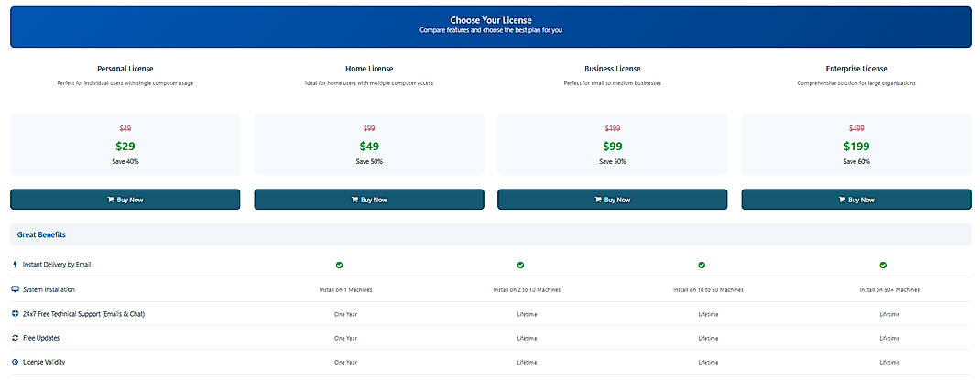The height and width of the screenshot is (381, 980).
Task: Click the $199 Enterprise License discounted price
Action: (856, 147)
